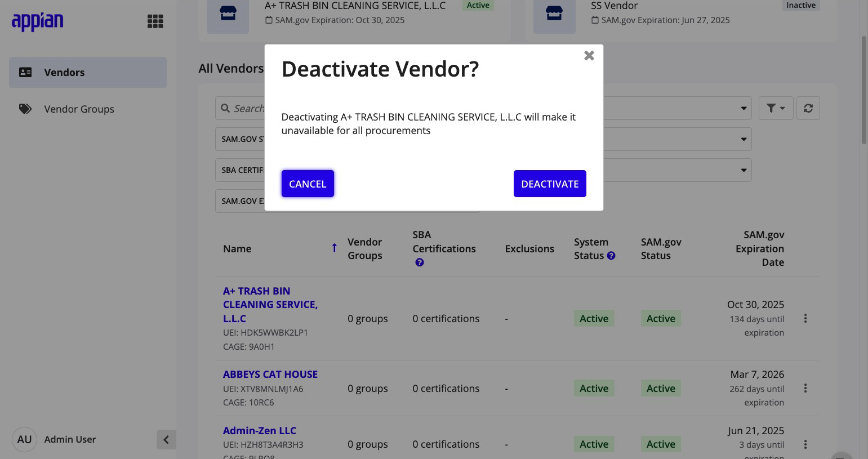868x459 pixels.
Task: Open ABBEYS CAT HOUSE vendor link
Action: click(x=270, y=375)
